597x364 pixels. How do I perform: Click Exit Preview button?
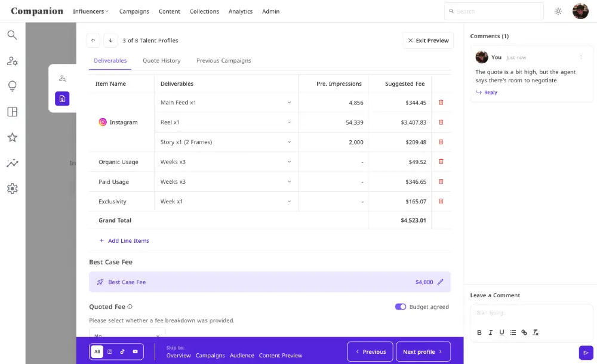pyautogui.click(x=428, y=41)
